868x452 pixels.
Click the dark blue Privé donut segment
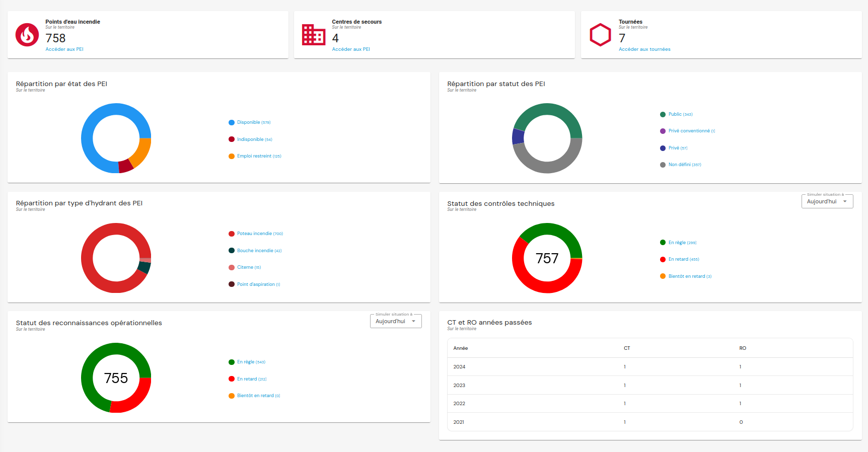click(518, 136)
